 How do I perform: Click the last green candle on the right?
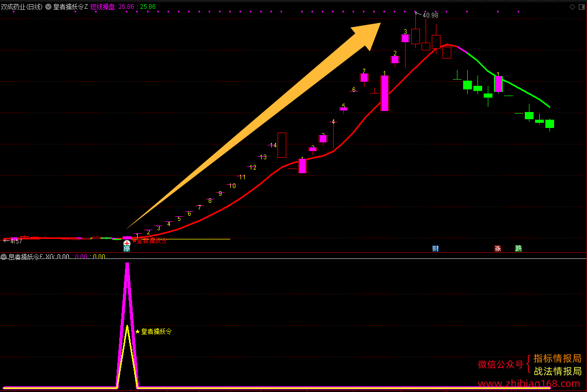coord(549,124)
